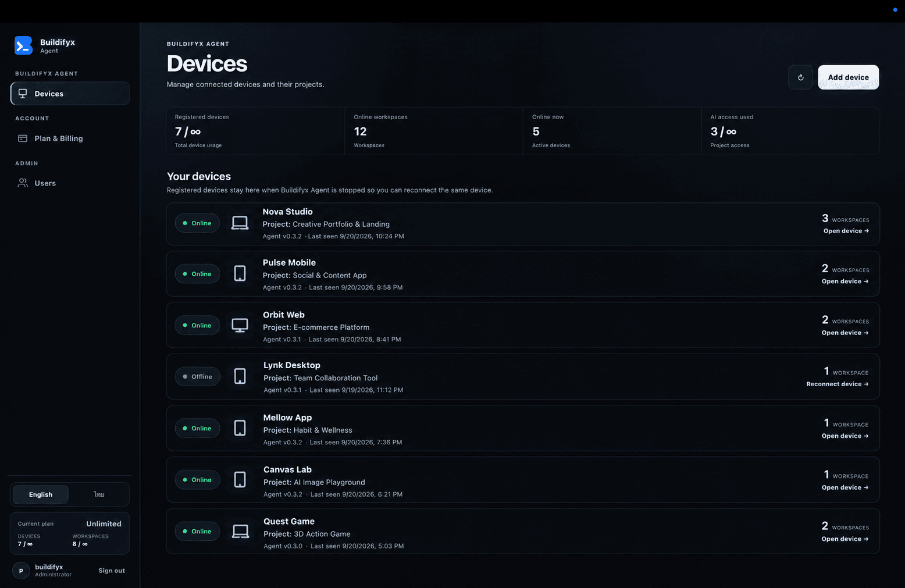Switch language to English
This screenshot has width=905, height=588.
(41, 495)
